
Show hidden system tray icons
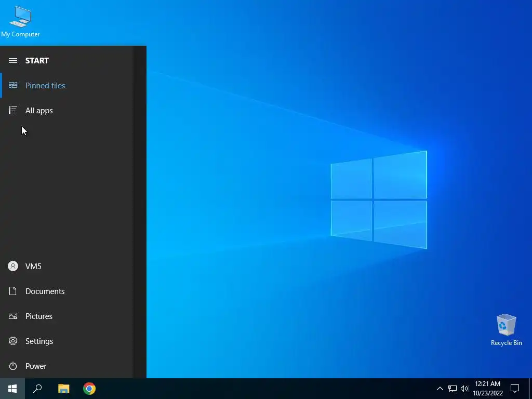pyautogui.click(x=440, y=389)
